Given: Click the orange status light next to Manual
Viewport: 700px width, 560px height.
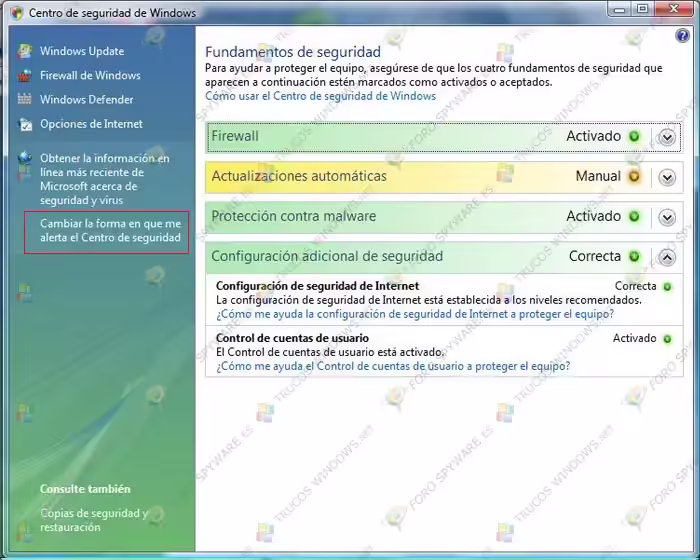Looking at the screenshot, I should click(x=634, y=176).
